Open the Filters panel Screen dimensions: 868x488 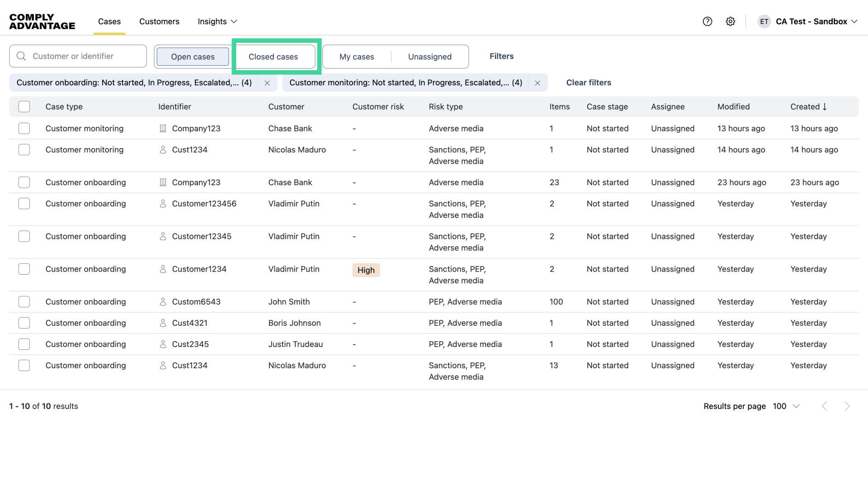pos(501,56)
